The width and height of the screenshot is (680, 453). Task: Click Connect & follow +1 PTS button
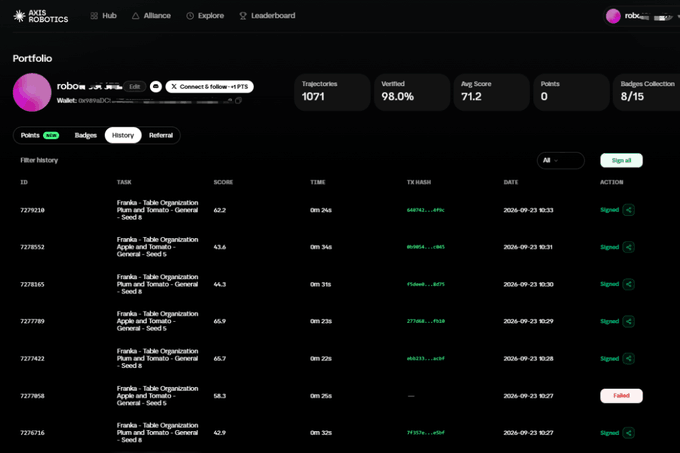click(x=209, y=87)
